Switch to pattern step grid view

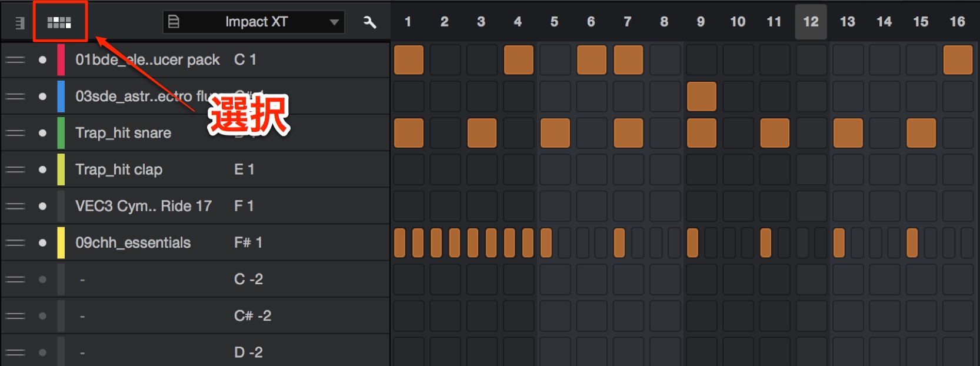click(59, 22)
